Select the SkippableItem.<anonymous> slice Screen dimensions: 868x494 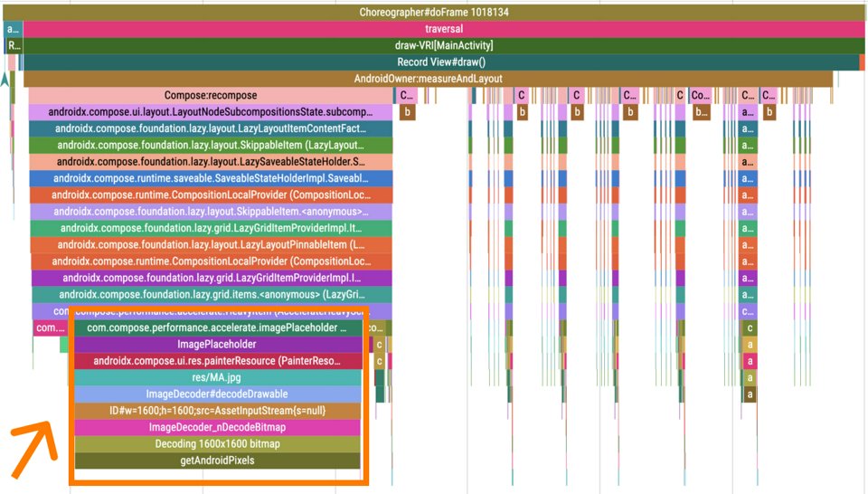pos(211,211)
